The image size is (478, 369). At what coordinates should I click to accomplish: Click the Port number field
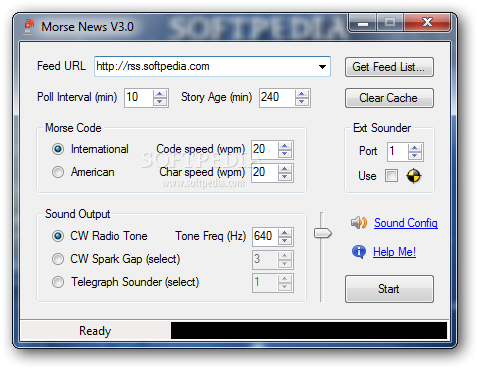[398, 152]
